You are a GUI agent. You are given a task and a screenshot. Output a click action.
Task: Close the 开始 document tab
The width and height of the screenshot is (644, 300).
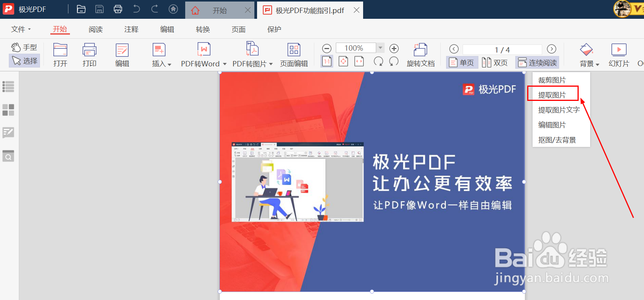click(x=248, y=10)
